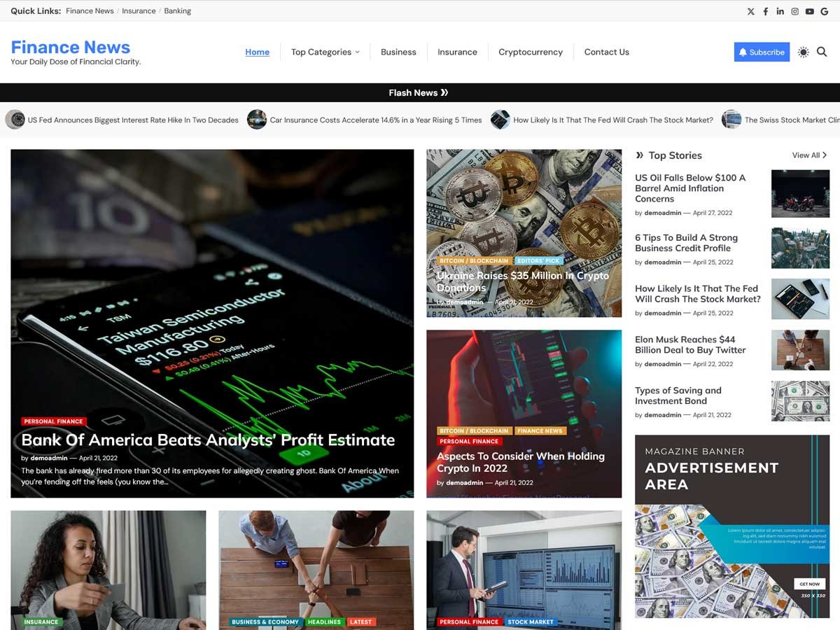Open the YouTube social icon

pyautogui.click(x=809, y=11)
